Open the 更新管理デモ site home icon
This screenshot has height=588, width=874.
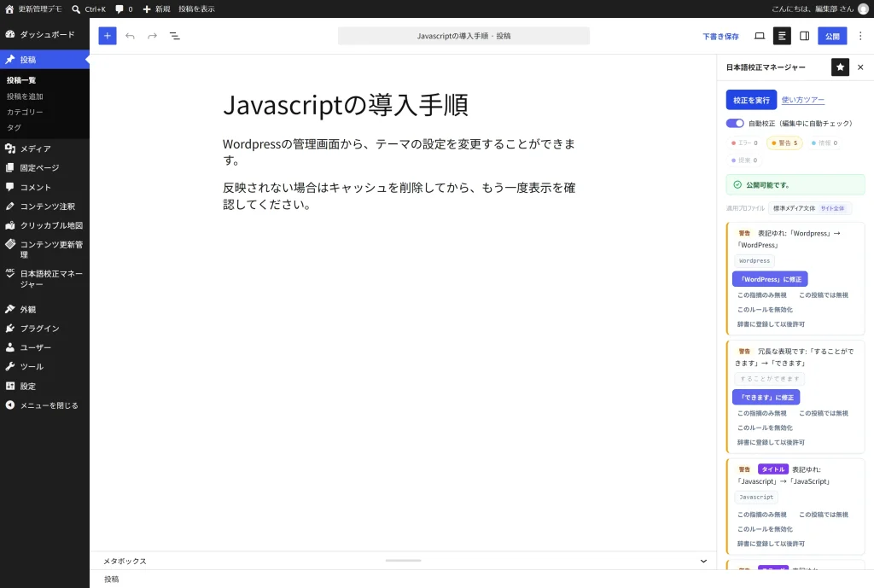pos(33,9)
